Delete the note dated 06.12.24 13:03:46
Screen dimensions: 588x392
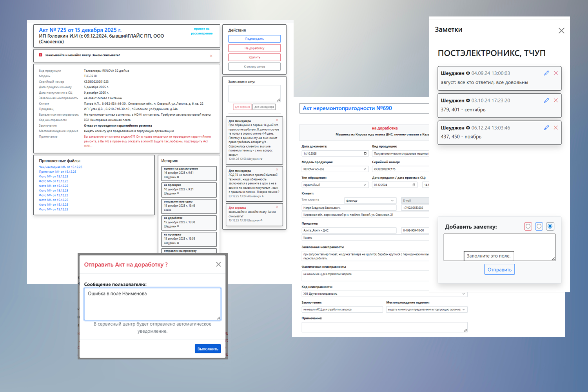tap(555, 128)
